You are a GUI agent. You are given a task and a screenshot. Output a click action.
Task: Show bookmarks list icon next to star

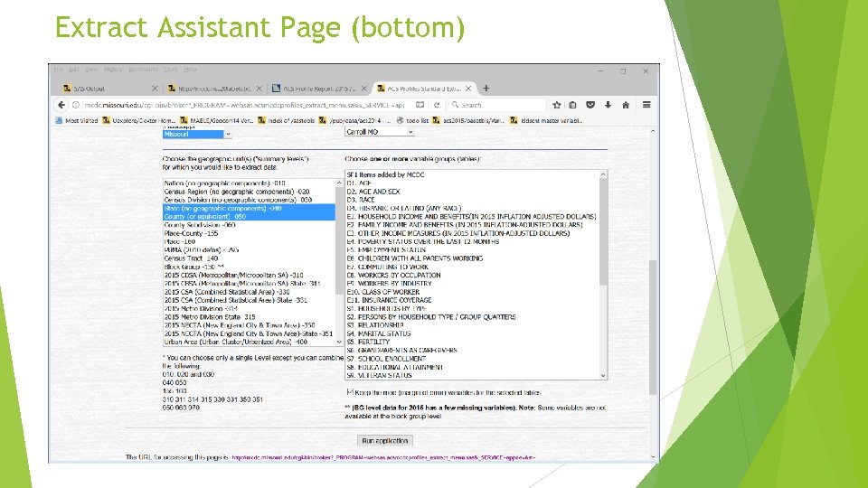coord(573,105)
